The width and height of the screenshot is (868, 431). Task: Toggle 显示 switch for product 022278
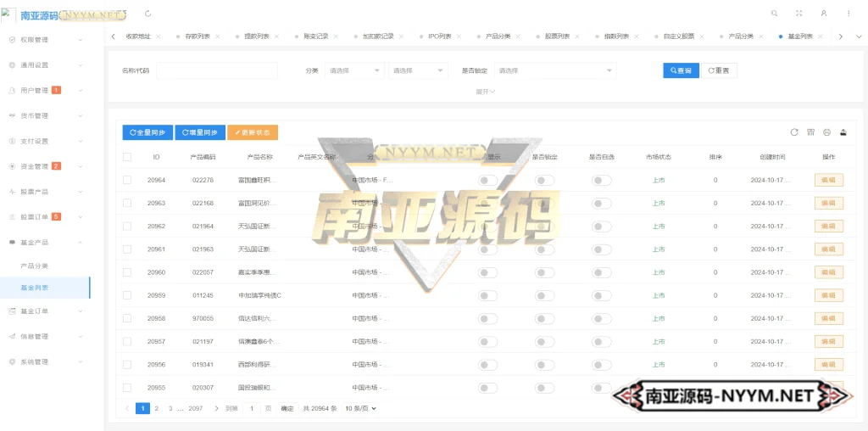point(488,180)
